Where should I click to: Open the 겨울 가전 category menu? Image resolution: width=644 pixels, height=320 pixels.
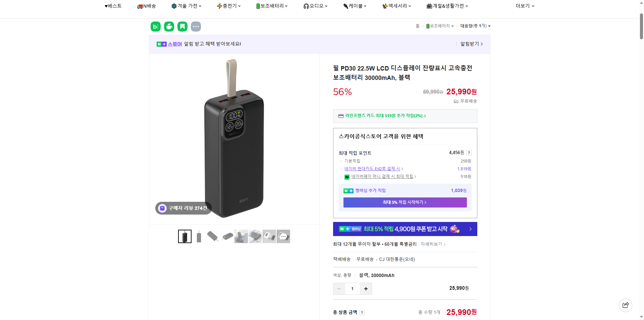pos(186,6)
